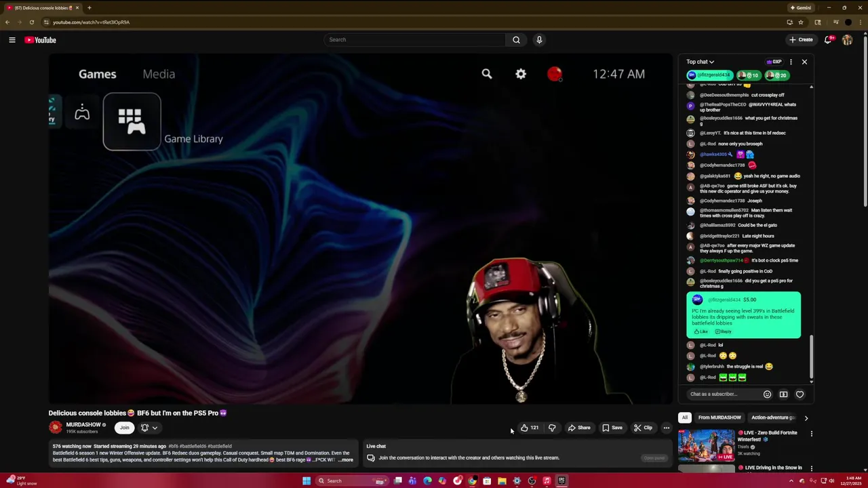Switch chat mode via Top chat dropdown

700,62
